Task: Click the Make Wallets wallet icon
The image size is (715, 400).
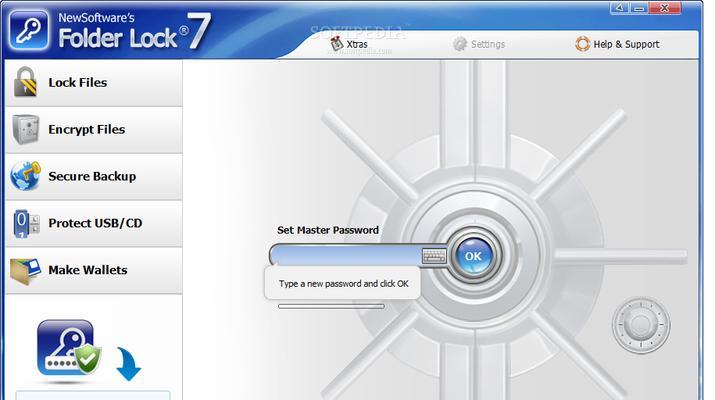Action: (x=25, y=271)
